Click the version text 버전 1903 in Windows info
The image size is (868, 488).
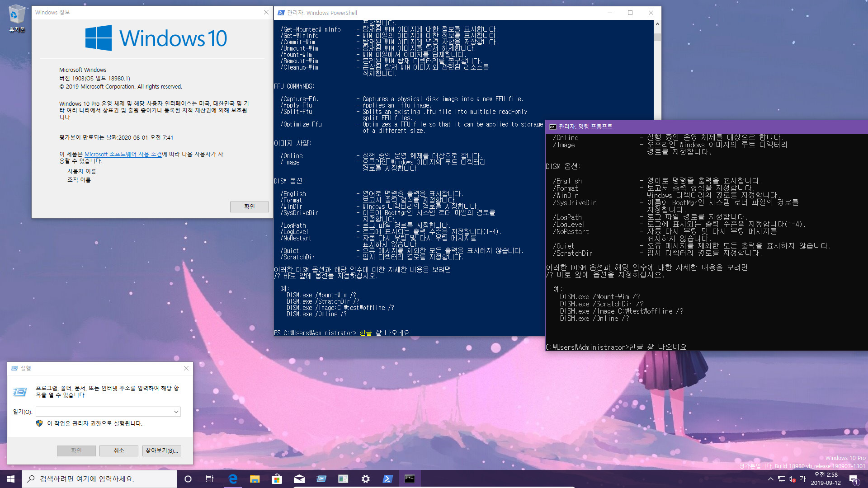[x=94, y=78]
